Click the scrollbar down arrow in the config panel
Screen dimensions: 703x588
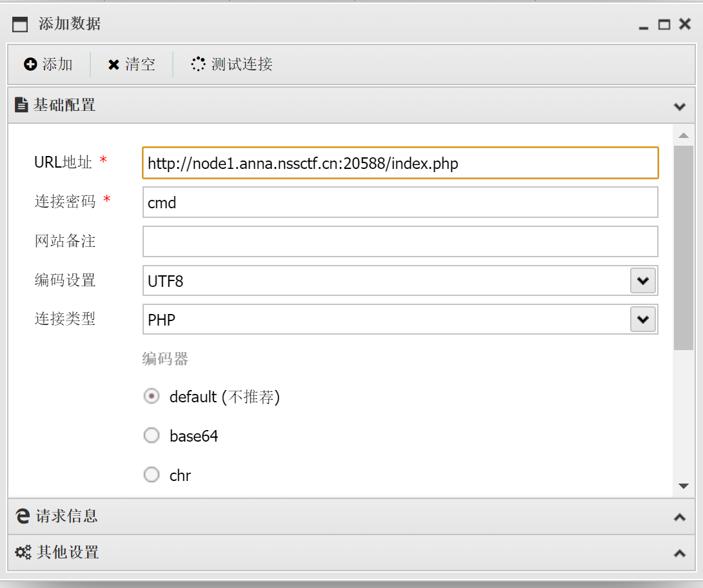683,486
